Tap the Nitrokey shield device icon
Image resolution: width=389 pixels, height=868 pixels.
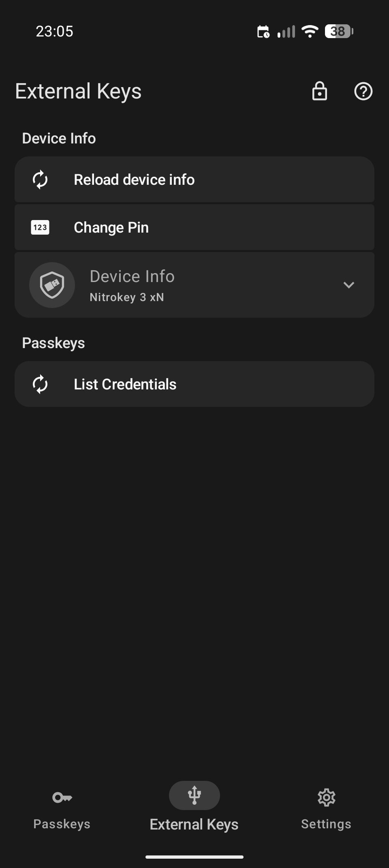click(x=52, y=285)
